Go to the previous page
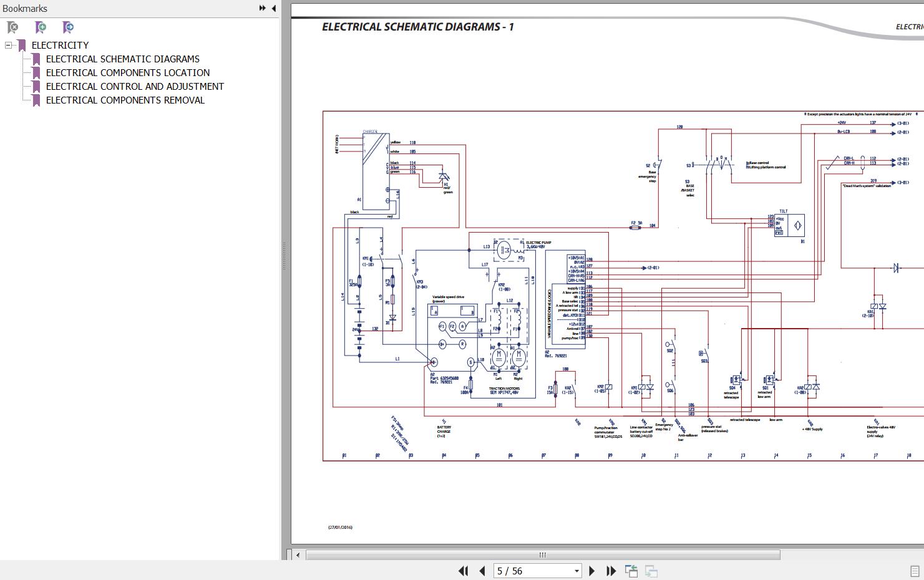Image resolution: width=924 pixels, height=580 pixels. 482,571
